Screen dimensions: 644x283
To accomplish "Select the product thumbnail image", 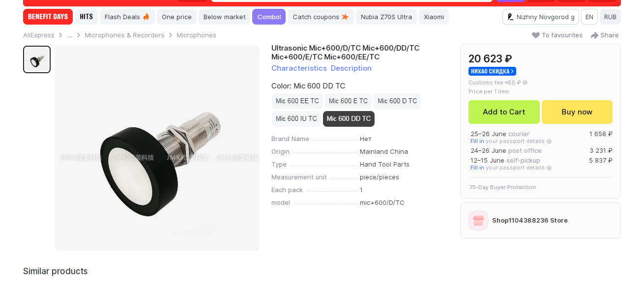I will (x=37, y=59).
